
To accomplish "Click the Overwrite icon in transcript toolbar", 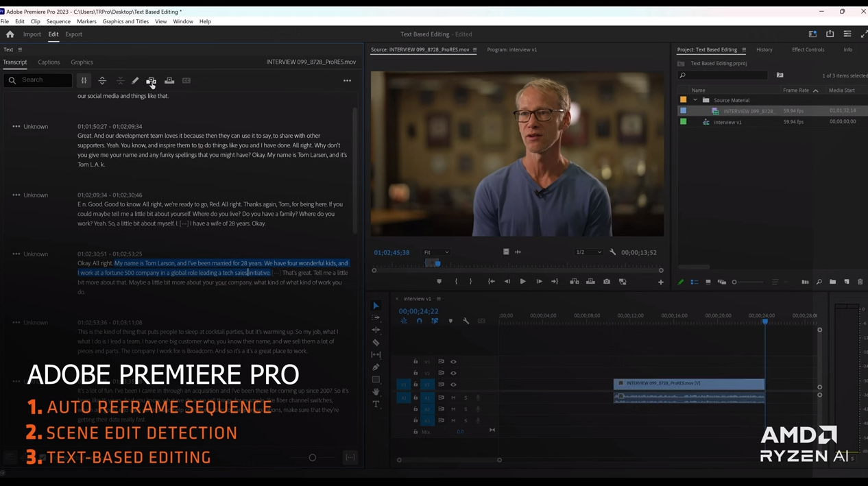I will (x=169, y=81).
